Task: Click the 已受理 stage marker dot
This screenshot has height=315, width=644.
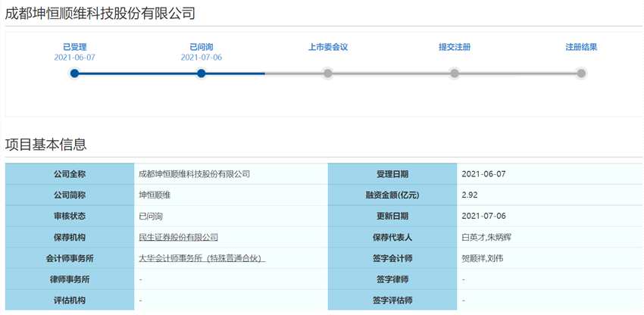Action: [x=74, y=73]
